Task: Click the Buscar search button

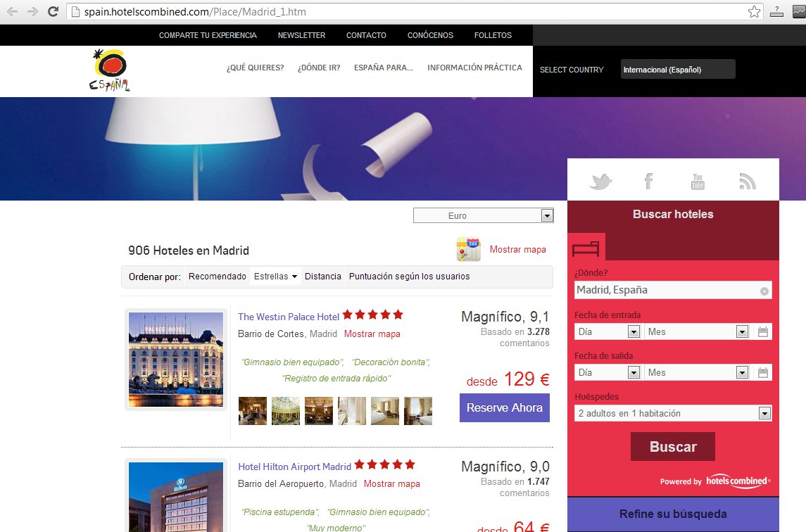Action: coord(673,447)
